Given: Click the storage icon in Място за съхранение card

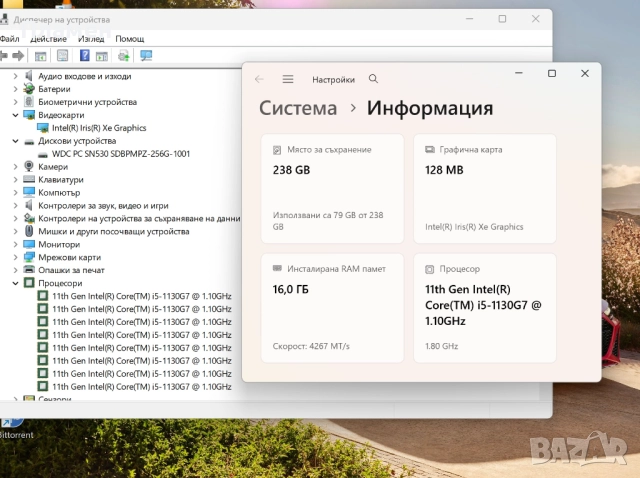Looking at the screenshot, I should pos(277,150).
